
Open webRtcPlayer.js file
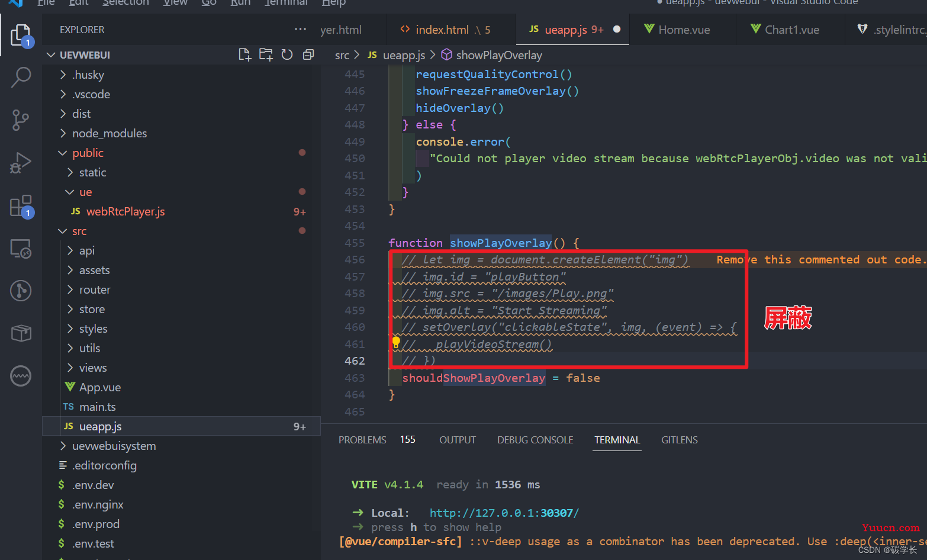click(x=181, y=211)
